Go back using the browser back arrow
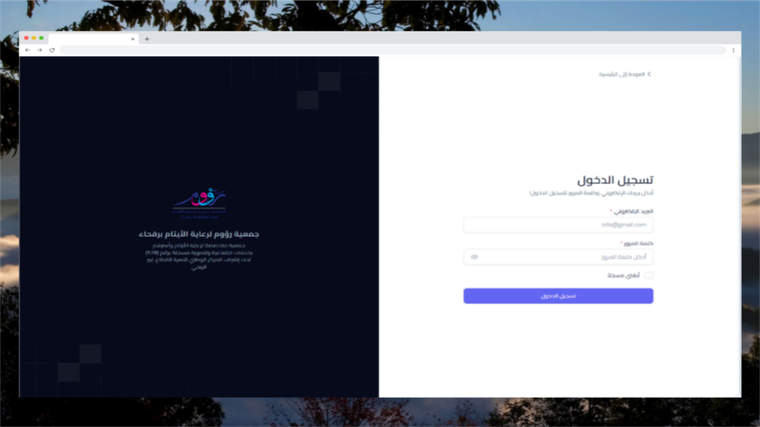The width and height of the screenshot is (760, 427). [27, 50]
